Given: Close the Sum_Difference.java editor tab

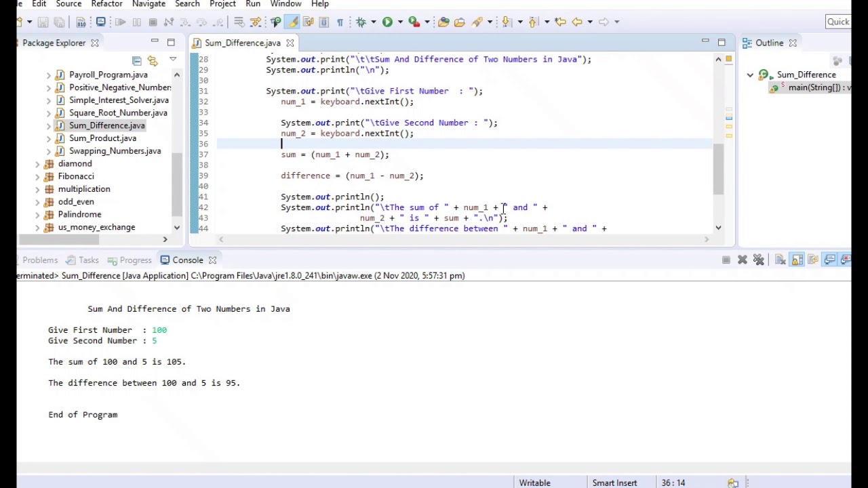Looking at the screenshot, I should 290,43.
